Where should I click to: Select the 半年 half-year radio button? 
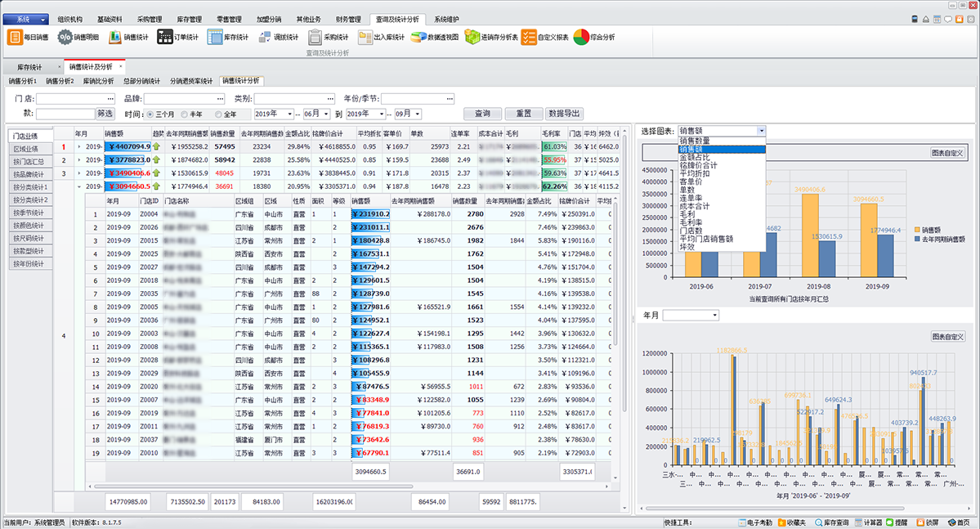coord(185,114)
